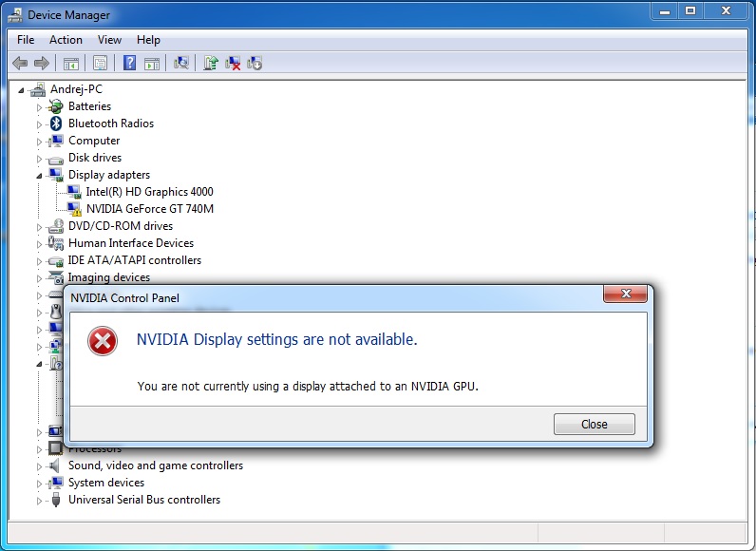Expand the DVD/CD-ROM drives node
This screenshot has width=756, height=551.
point(39,227)
